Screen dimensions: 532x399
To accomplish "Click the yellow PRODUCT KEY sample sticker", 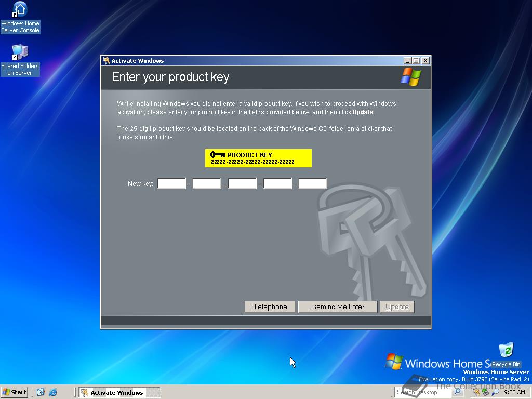I will coord(258,158).
